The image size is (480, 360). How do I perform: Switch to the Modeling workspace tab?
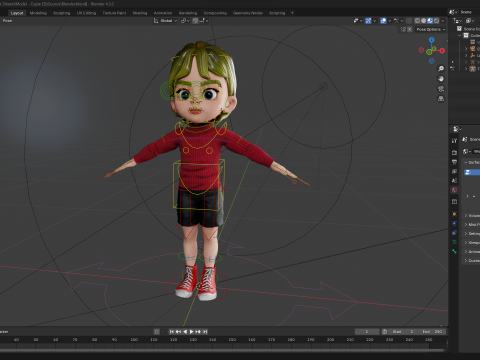[x=38, y=13]
